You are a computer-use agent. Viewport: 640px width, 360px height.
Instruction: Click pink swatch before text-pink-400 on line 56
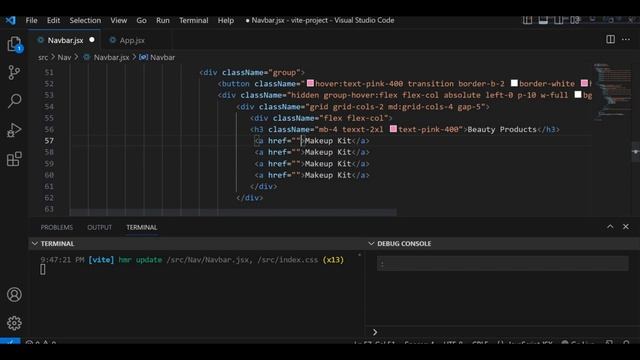[x=393, y=129]
